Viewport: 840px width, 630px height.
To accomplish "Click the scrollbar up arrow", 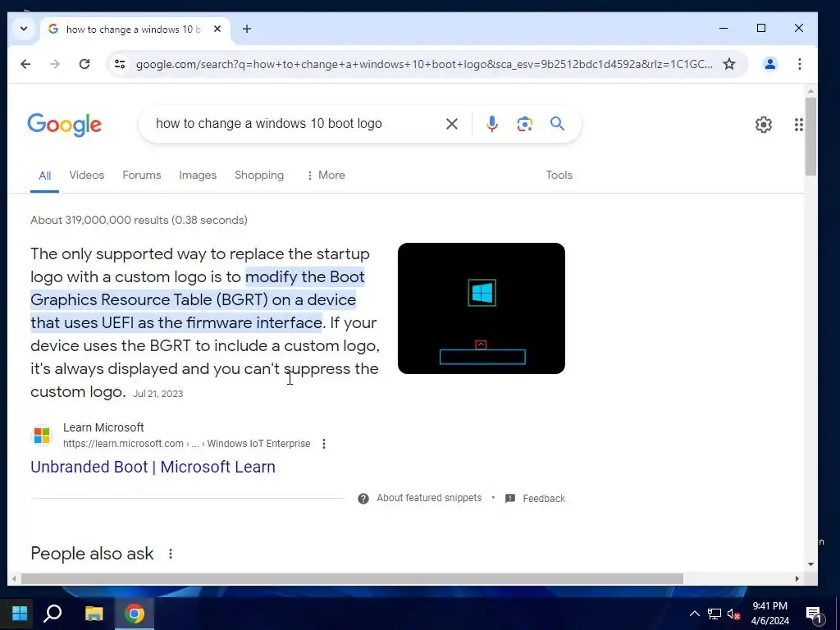I will tap(810, 91).
